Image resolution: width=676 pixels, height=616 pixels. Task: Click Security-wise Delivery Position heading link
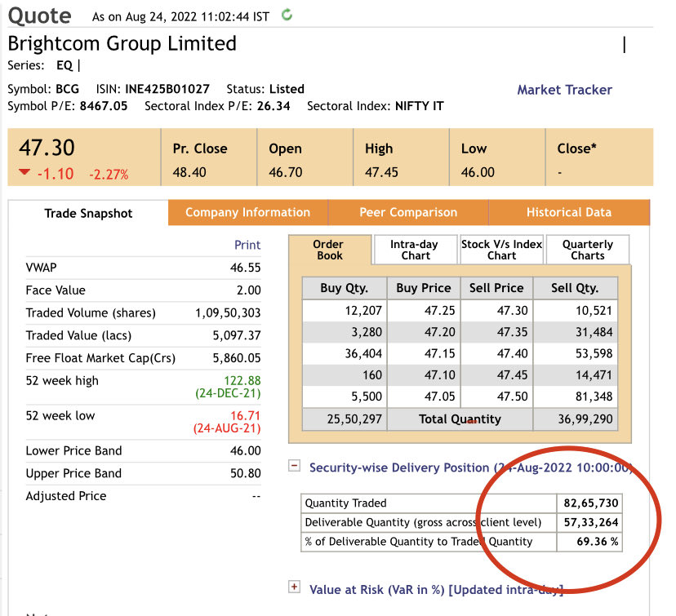pyautogui.click(x=471, y=468)
